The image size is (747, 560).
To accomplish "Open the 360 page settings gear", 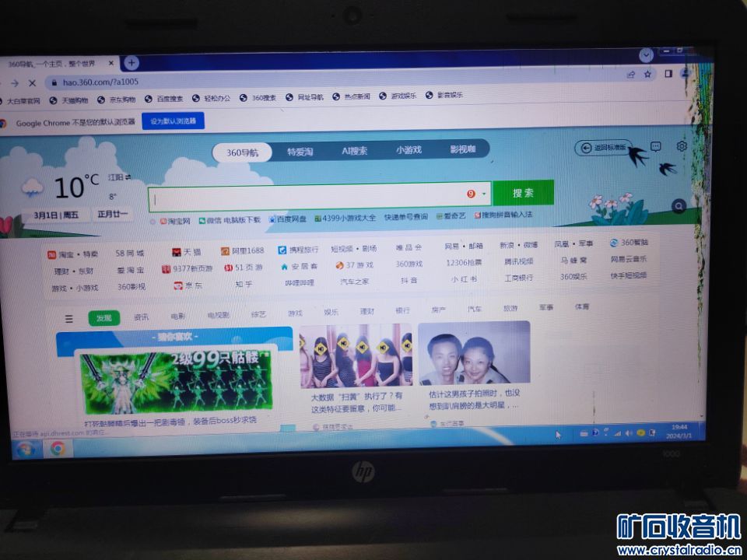I will click(x=682, y=145).
